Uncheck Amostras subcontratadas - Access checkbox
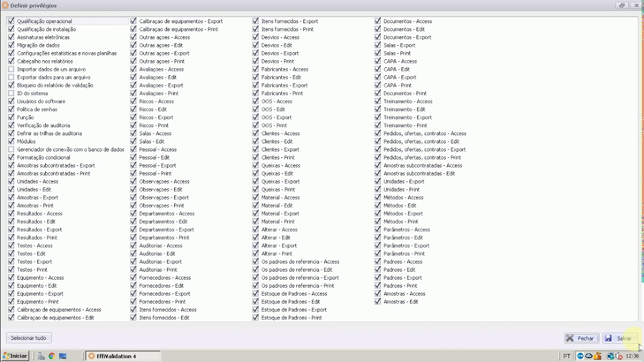644x362 pixels. [x=378, y=165]
